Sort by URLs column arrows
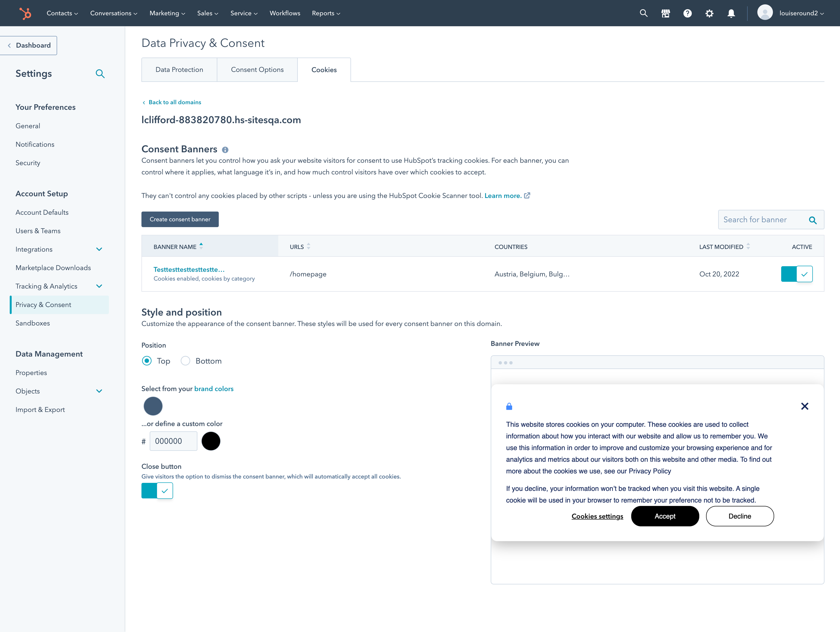Viewport: 840px width, 632px height. tap(308, 246)
